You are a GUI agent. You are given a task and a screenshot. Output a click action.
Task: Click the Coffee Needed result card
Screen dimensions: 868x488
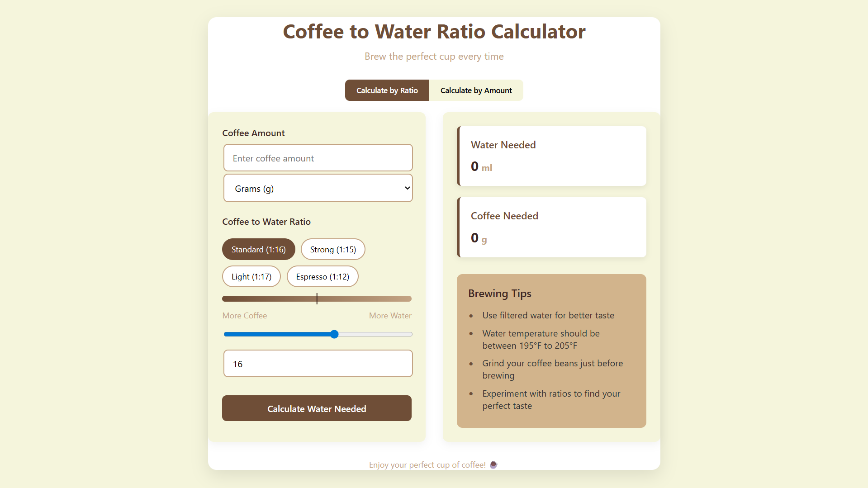[x=551, y=227]
